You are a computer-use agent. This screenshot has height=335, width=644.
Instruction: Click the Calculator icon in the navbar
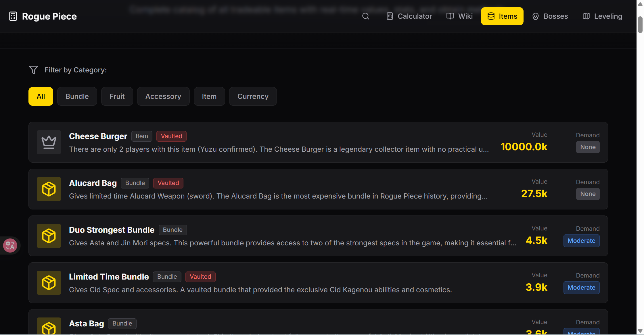click(x=390, y=16)
